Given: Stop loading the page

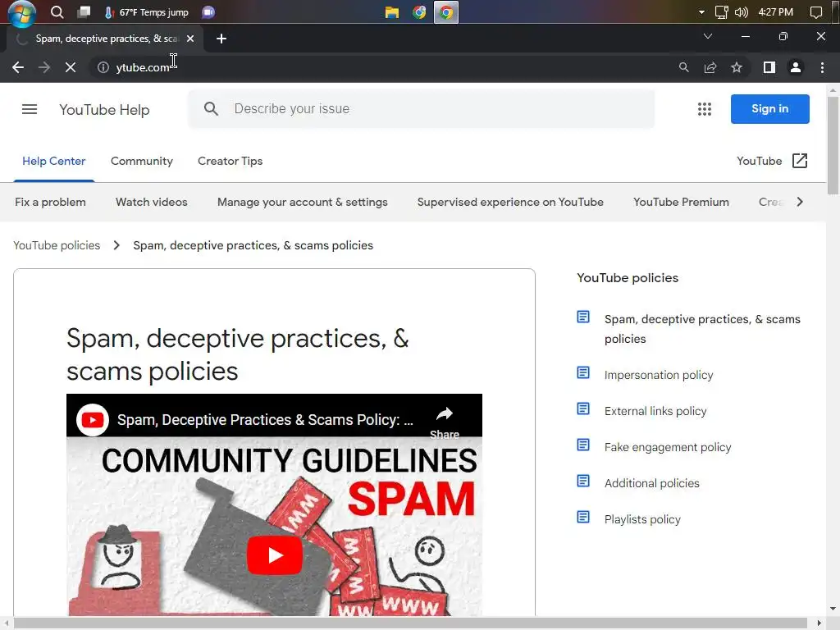Looking at the screenshot, I should (x=71, y=67).
